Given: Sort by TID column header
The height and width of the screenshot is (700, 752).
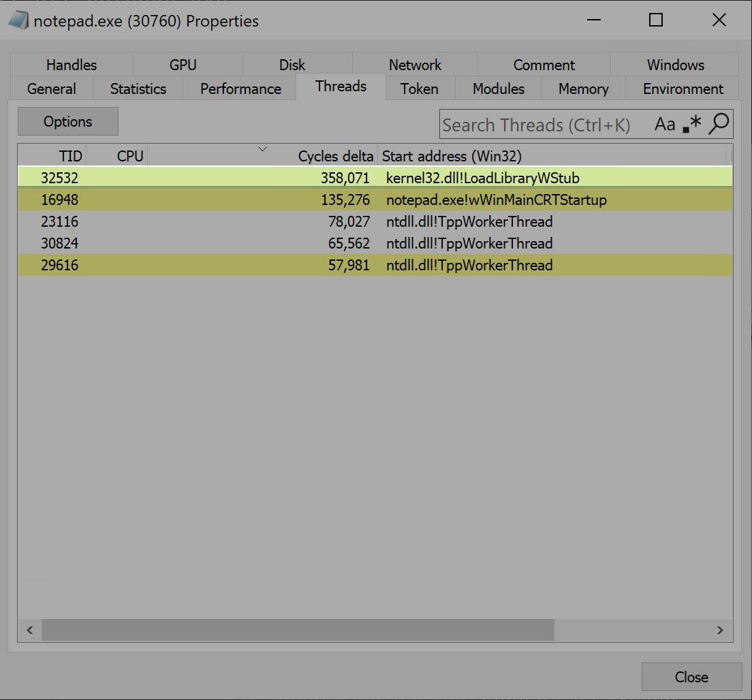Looking at the screenshot, I should [x=52, y=157].
